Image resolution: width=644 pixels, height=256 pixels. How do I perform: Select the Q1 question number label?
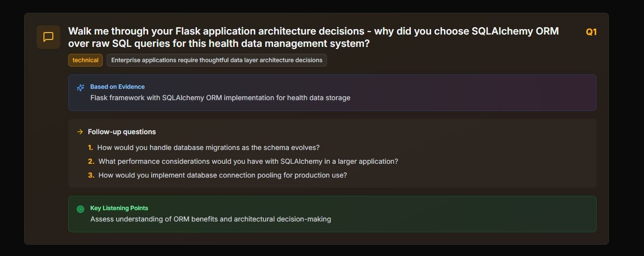point(591,32)
